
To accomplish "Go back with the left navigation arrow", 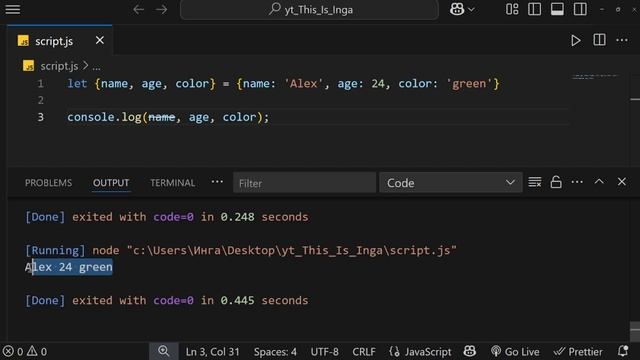I will pyautogui.click(x=139, y=9).
